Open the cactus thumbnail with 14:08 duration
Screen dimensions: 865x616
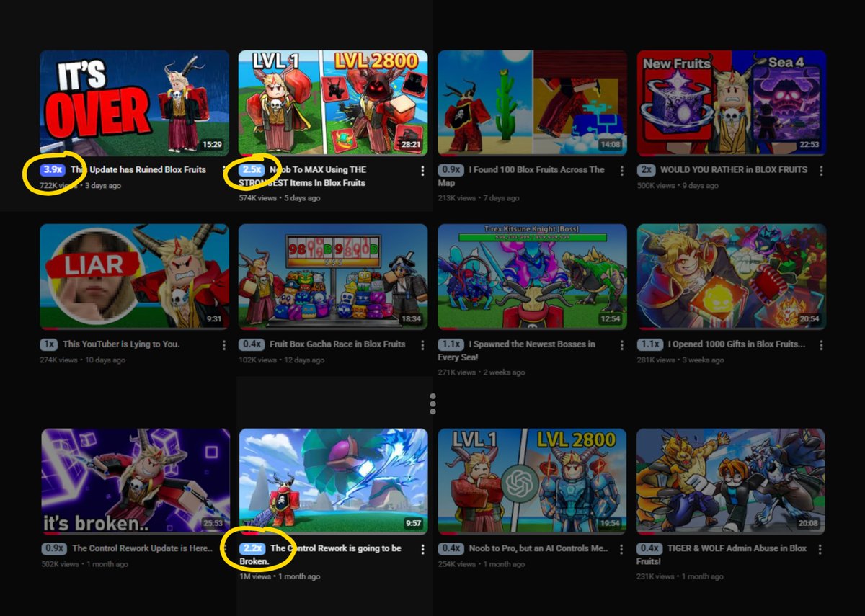[532, 103]
